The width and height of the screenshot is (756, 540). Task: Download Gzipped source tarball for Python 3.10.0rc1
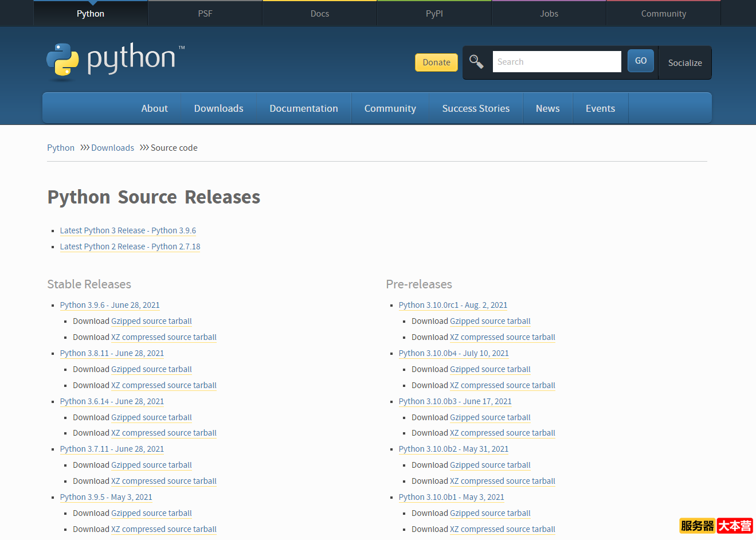(490, 321)
